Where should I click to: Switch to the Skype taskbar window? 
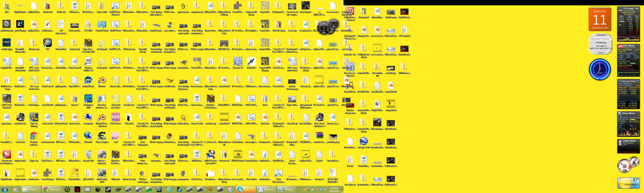246,189
